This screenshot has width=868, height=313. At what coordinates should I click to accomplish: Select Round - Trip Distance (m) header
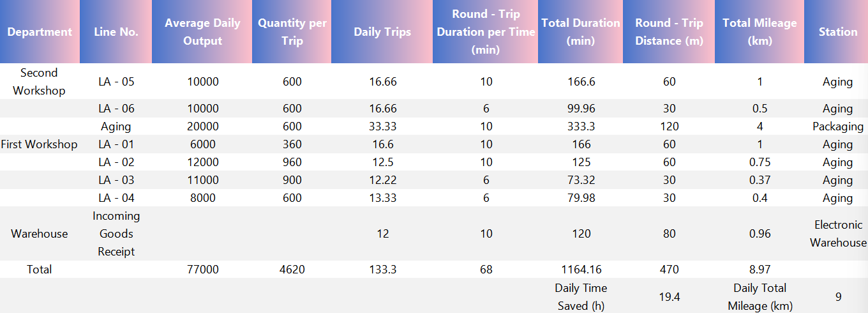pyautogui.click(x=669, y=32)
